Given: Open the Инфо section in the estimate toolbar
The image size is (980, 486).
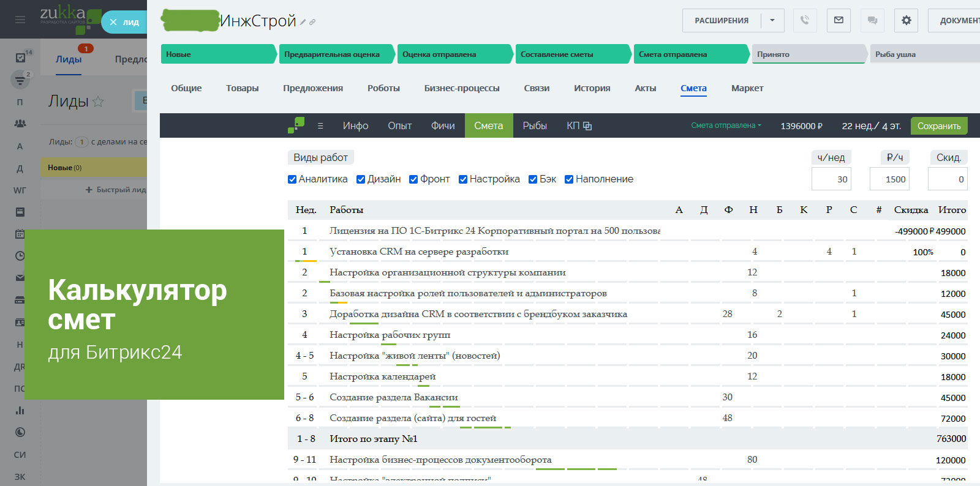Looking at the screenshot, I should [x=355, y=125].
